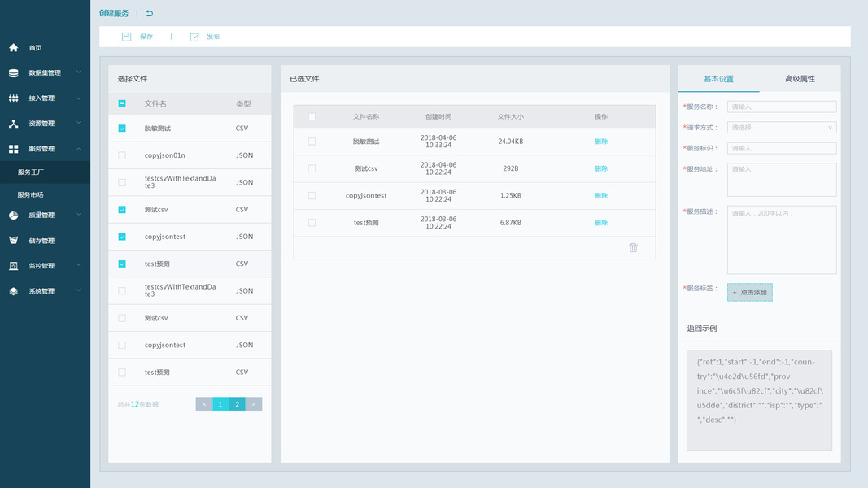
Task: Uncheck the checked 测试csv file checkbox
Action: point(122,210)
